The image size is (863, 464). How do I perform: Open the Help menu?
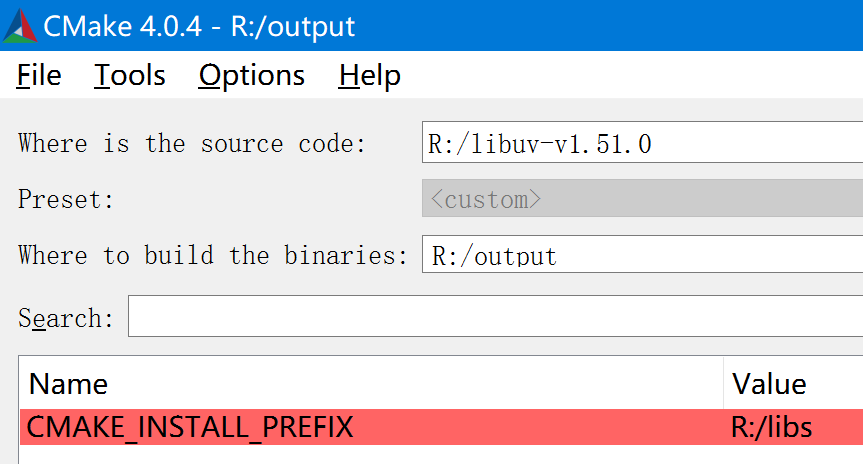pos(369,76)
